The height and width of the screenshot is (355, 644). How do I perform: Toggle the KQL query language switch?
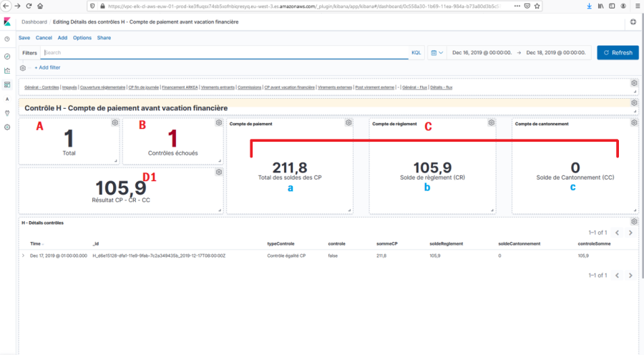pyautogui.click(x=416, y=53)
